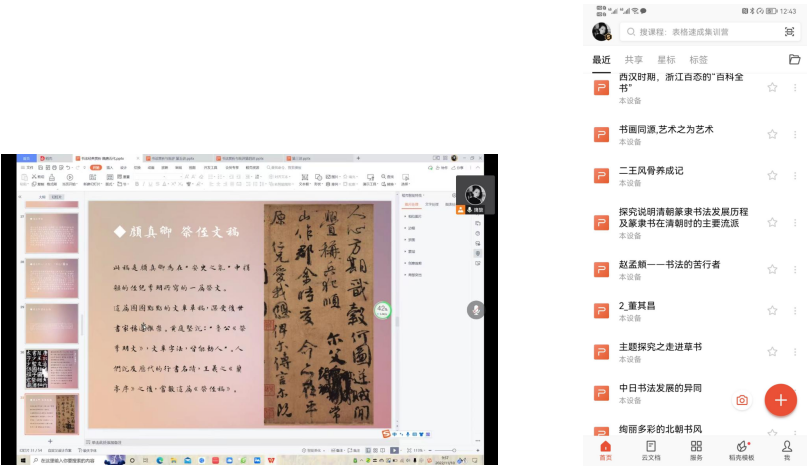This screenshot has height=468, width=807.
Task: Switch to the 星标 tab
Action: 666,60
